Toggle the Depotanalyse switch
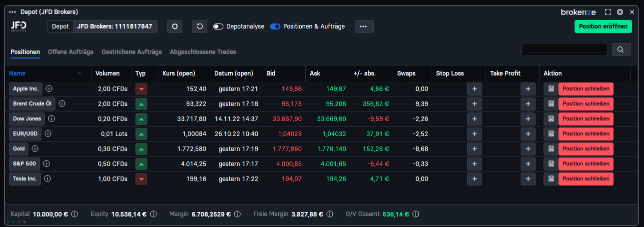The height and width of the screenshot is (227, 644). 218,26
